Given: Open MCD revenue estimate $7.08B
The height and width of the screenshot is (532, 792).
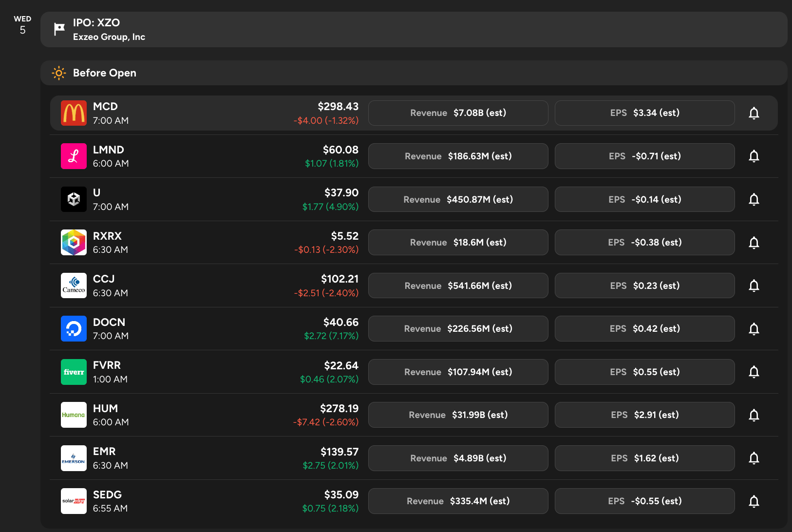Looking at the screenshot, I should click(x=458, y=113).
